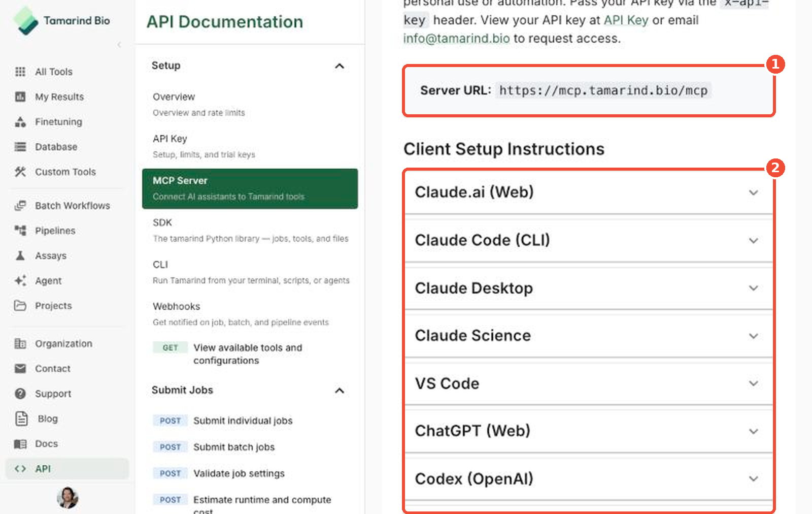Screen dimensions: 812x514
Task: Open the API Key setup page
Action: [250, 146]
